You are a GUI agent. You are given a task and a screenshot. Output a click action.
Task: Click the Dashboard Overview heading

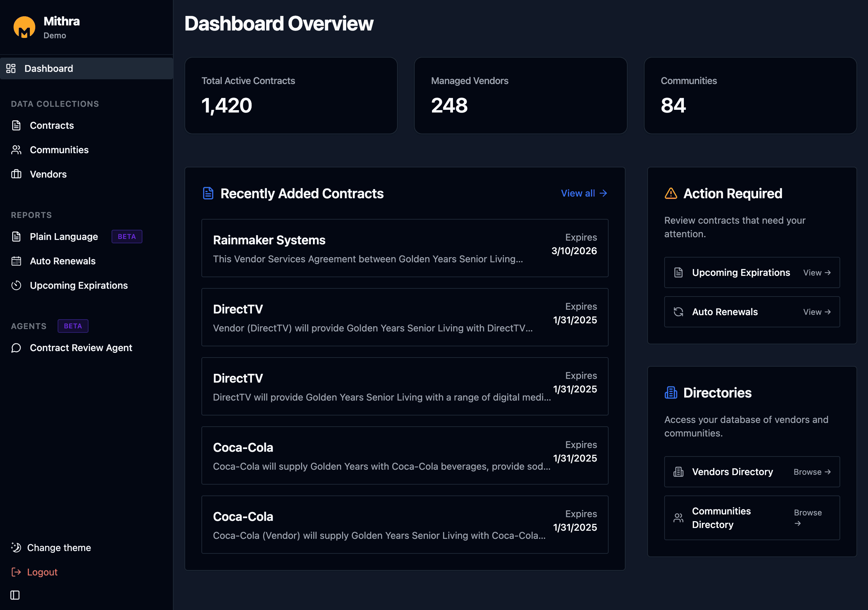click(x=279, y=23)
